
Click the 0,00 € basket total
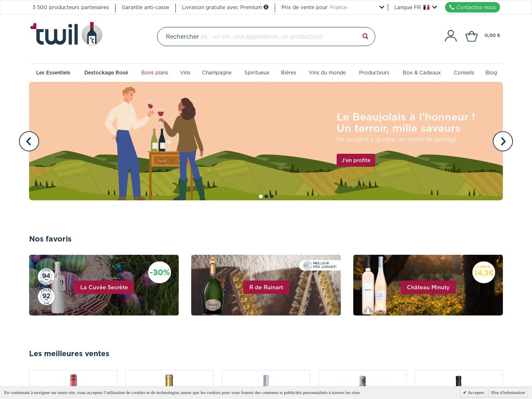point(493,36)
